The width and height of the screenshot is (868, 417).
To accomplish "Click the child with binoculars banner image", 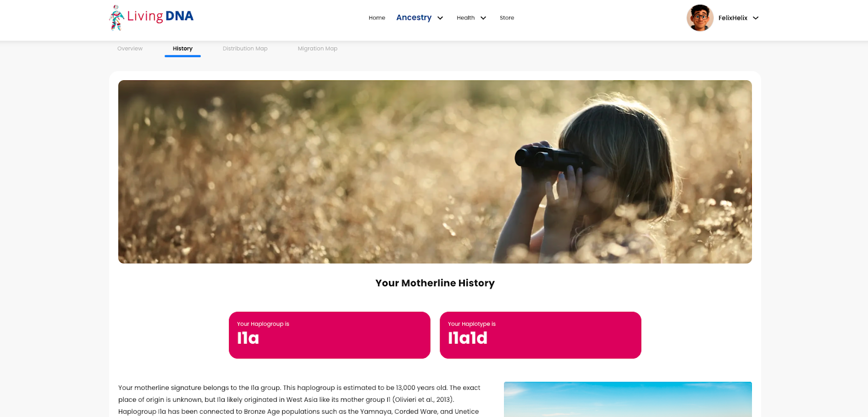I will [435, 172].
